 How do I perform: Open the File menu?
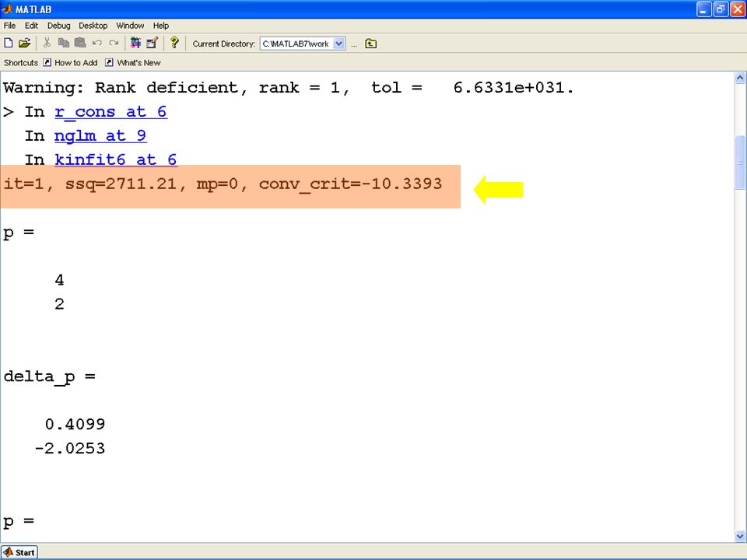(x=9, y=26)
